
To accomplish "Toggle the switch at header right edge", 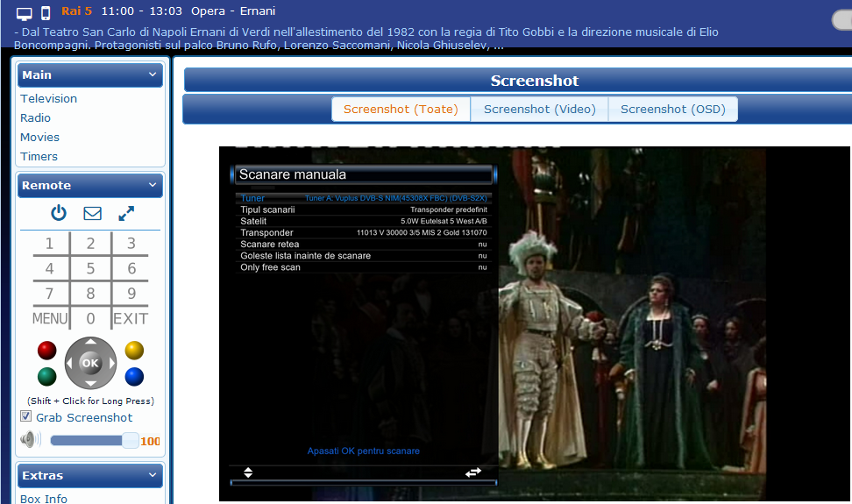I will pyautogui.click(x=842, y=20).
